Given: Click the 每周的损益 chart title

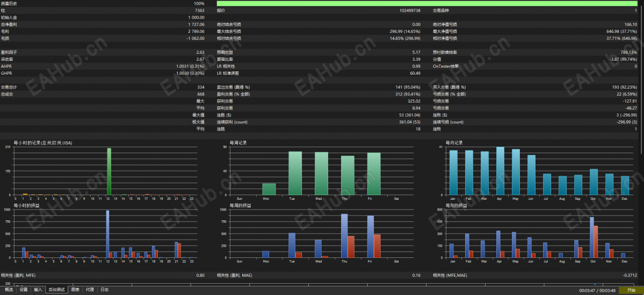Looking at the screenshot, I should (241, 205).
